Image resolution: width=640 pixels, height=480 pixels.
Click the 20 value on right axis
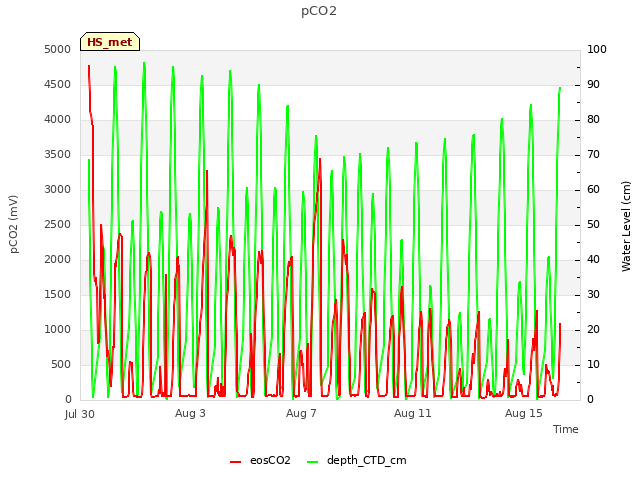(x=593, y=329)
